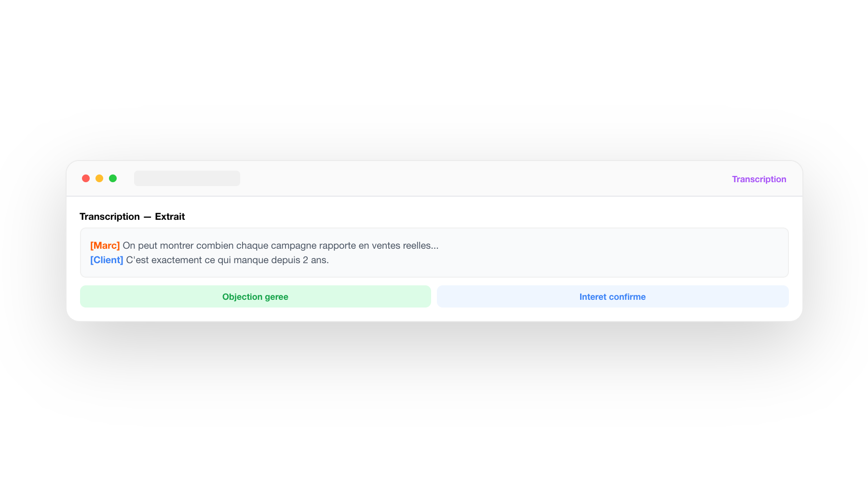Select the [Marc] speaker label
This screenshot has width=868, height=482.
[x=105, y=245]
